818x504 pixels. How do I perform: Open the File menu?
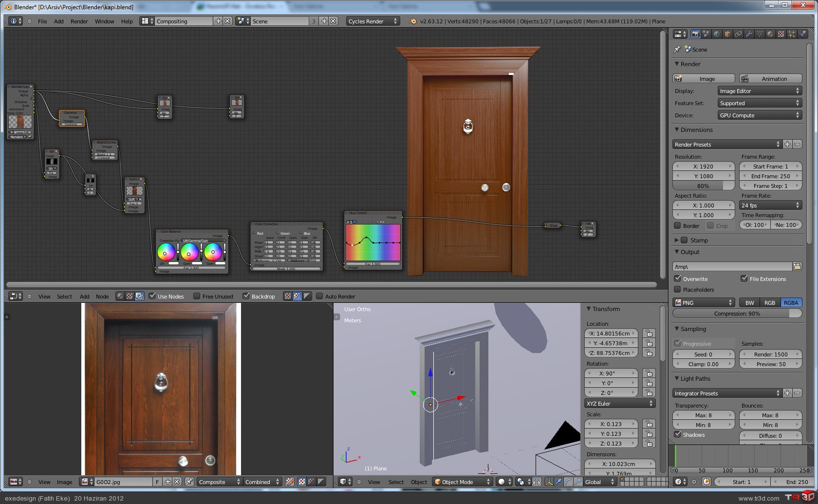coord(42,21)
